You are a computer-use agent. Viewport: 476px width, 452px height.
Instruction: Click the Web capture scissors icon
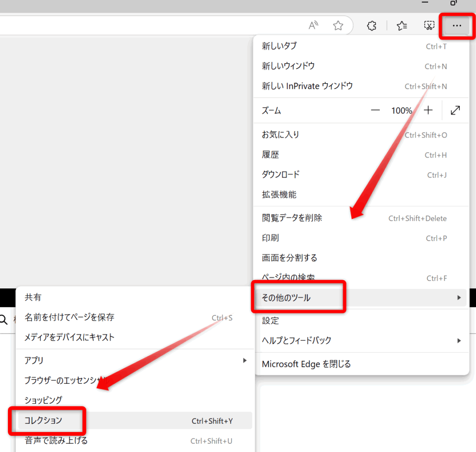coord(429,26)
